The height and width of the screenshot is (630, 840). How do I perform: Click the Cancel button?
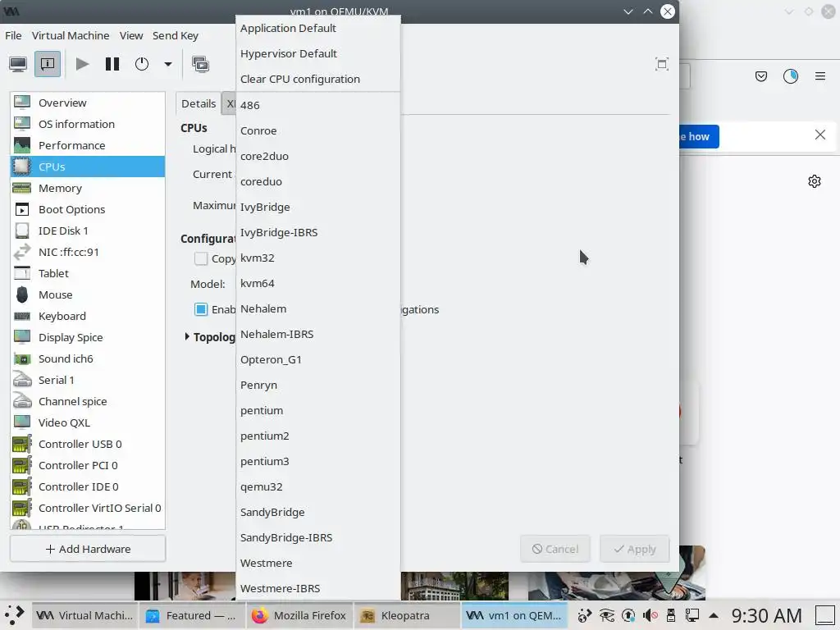(555, 549)
